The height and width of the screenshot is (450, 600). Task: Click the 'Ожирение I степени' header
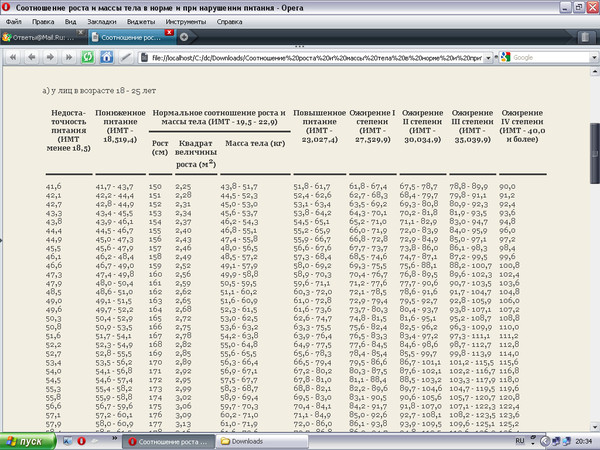372,126
